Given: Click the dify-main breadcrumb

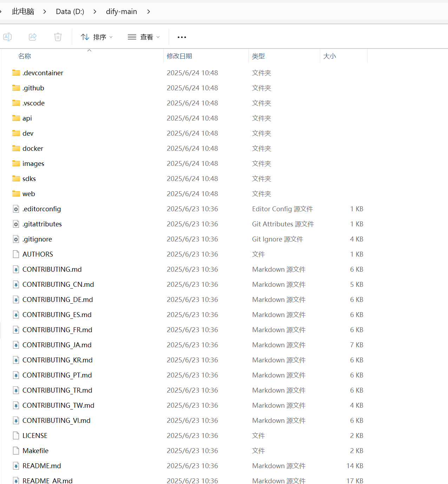Looking at the screenshot, I should point(121,12).
